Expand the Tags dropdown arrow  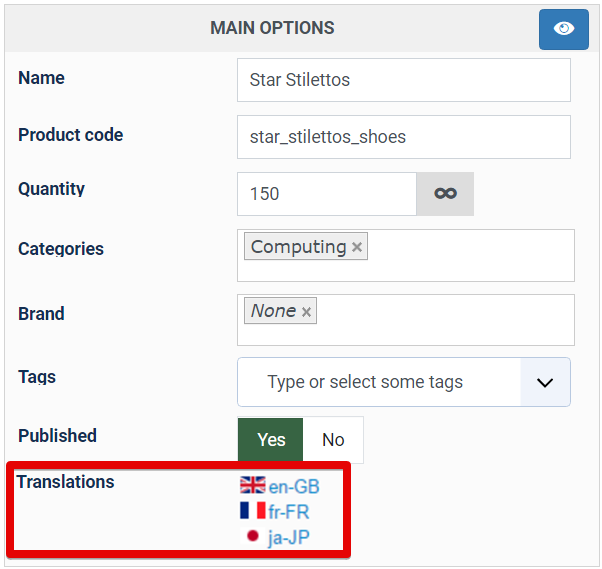tap(545, 382)
